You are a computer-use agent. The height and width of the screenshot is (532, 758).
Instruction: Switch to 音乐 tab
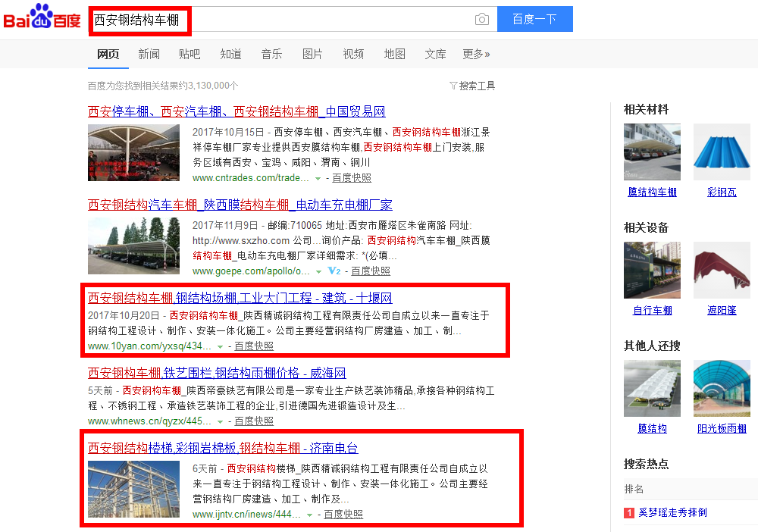point(271,54)
